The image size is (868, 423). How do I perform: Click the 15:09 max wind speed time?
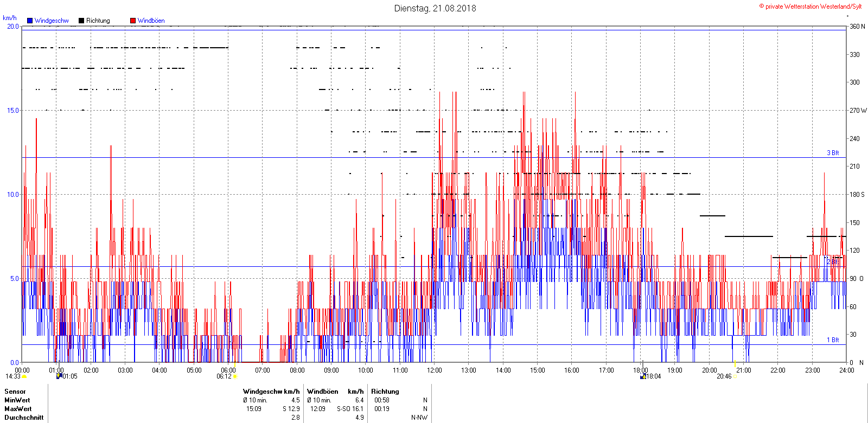[254, 409]
